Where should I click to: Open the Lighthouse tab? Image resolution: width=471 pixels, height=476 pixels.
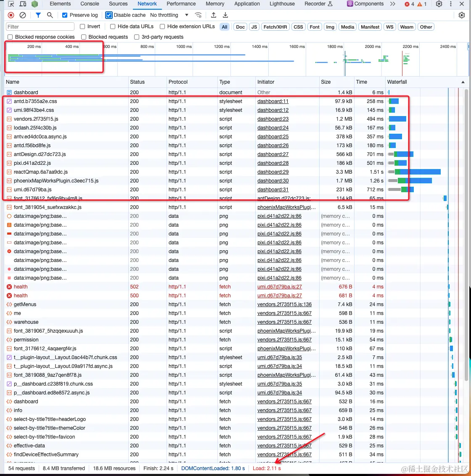(282, 4)
